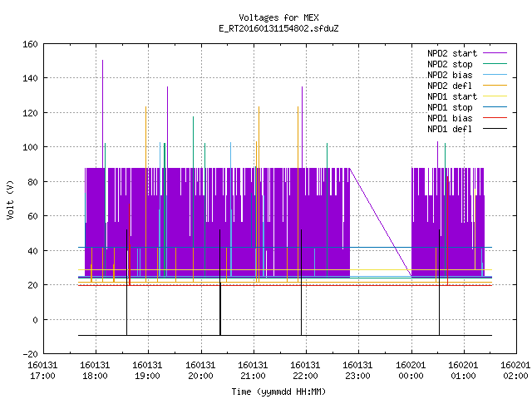Click the 160 tick on the voltage axis
The image size is (532, 399).
click(x=30, y=44)
